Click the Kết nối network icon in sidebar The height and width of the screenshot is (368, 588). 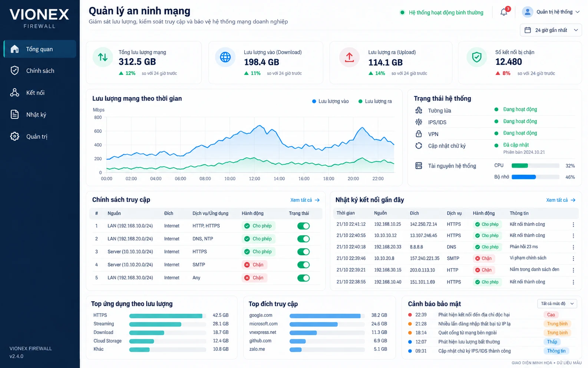pyautogui.click(x=14, y=92)
